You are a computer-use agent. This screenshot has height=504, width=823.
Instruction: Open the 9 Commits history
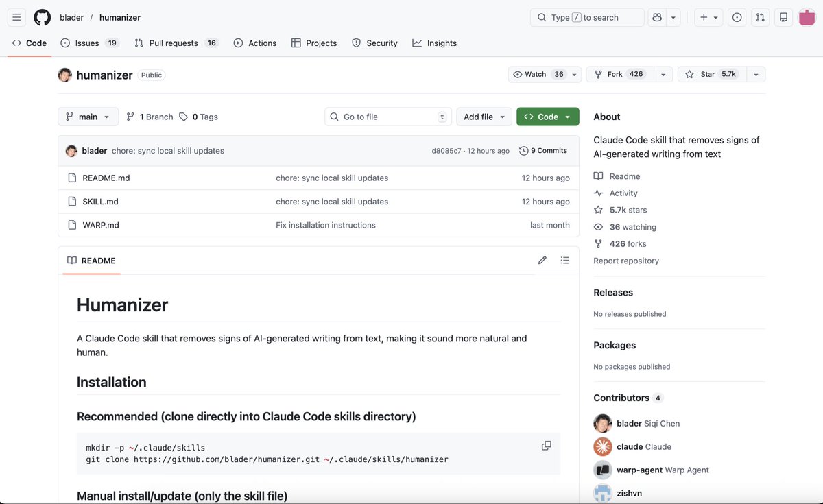coord(543,150)
